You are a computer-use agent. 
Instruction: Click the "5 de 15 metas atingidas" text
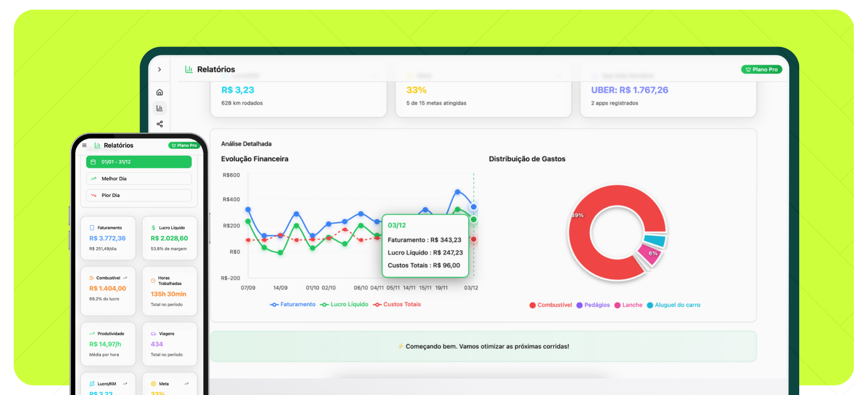(436, 103)
